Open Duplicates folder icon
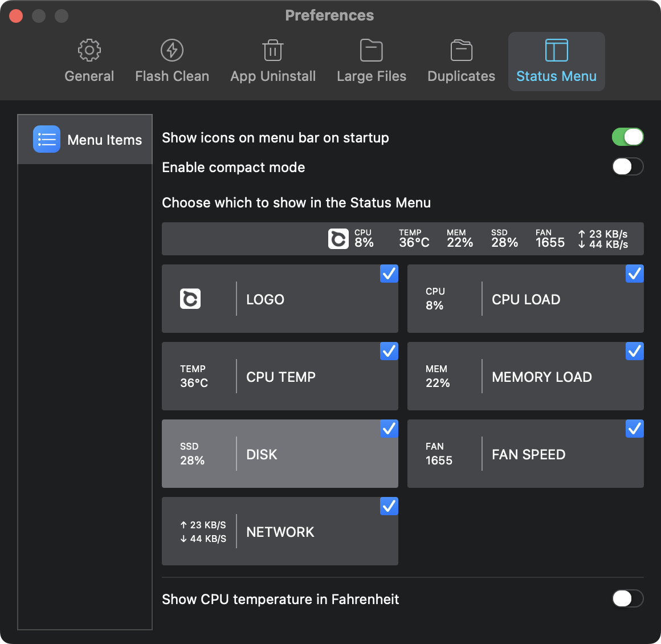Screen dimensions: 661x644 click(x=461, y=51)
